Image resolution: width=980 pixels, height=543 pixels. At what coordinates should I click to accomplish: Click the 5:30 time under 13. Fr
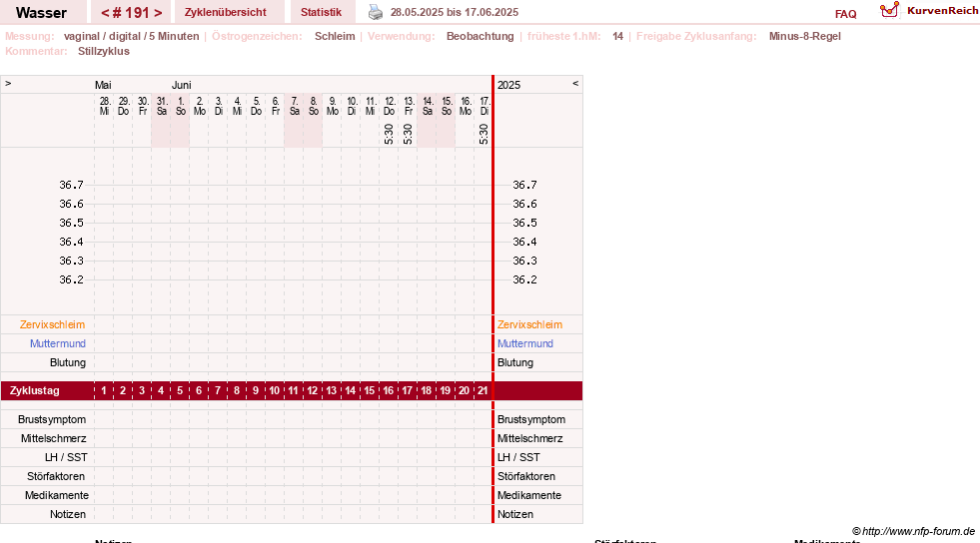408,134
